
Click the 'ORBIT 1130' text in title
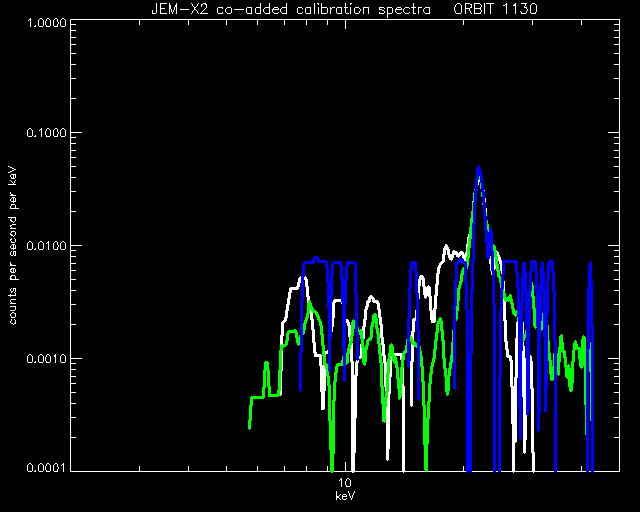coord(495,9)
